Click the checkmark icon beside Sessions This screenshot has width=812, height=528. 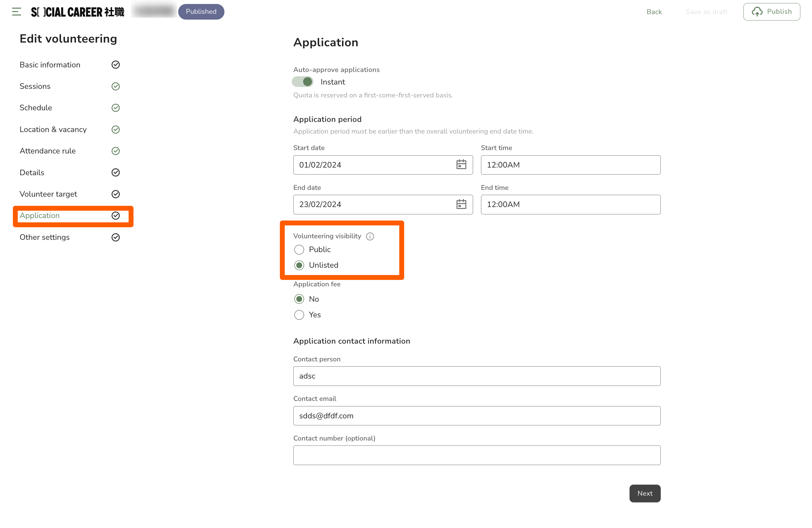[116, 86]
